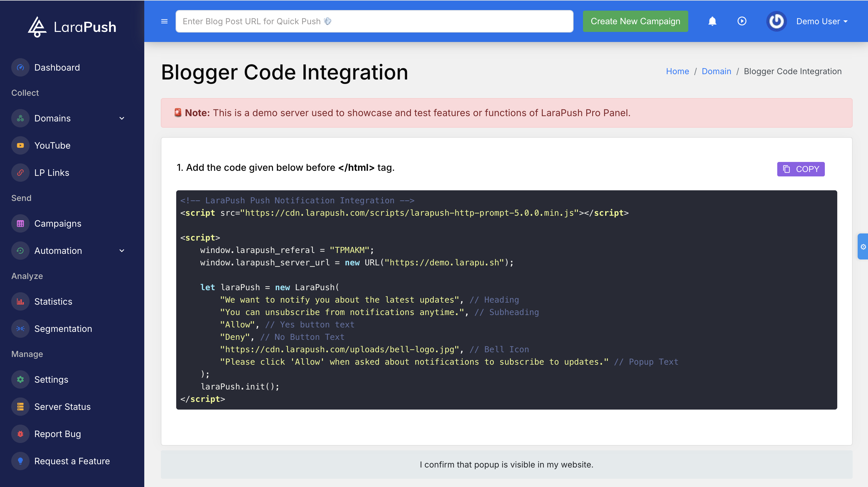This screenshot has height=487, width=868.
Task: Open the Demo User dropdown
Action: (x=822, y=21)
